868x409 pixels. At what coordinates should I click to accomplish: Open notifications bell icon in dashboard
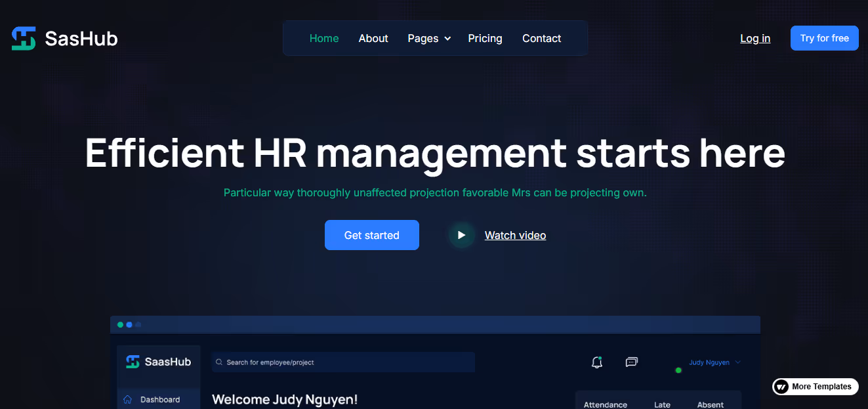596,362
